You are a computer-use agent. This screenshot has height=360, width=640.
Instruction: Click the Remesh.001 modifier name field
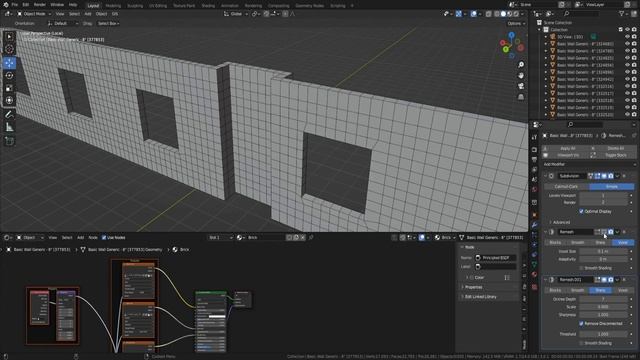[576, 280]
